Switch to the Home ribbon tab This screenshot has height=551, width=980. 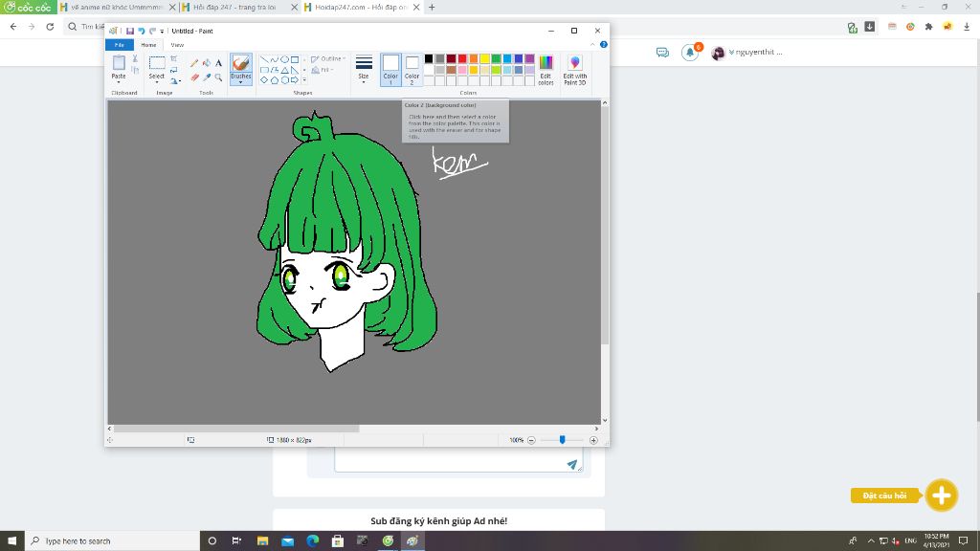(x=148, y=45)
